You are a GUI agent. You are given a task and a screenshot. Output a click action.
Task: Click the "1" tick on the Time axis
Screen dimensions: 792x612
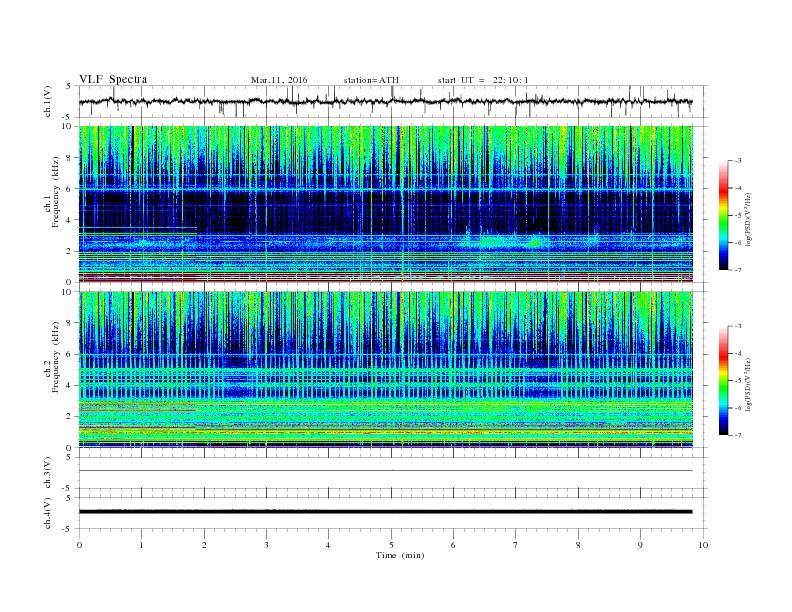(x=141, y=545)
